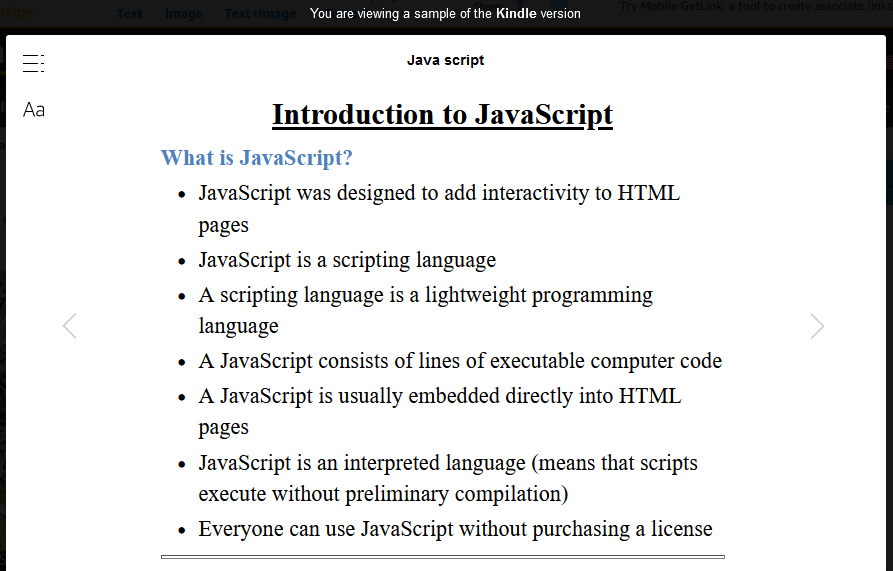Viewport: 893px width, 571px height.
Task: Click the horizontal divider below the list
Action: pos(442,556)
